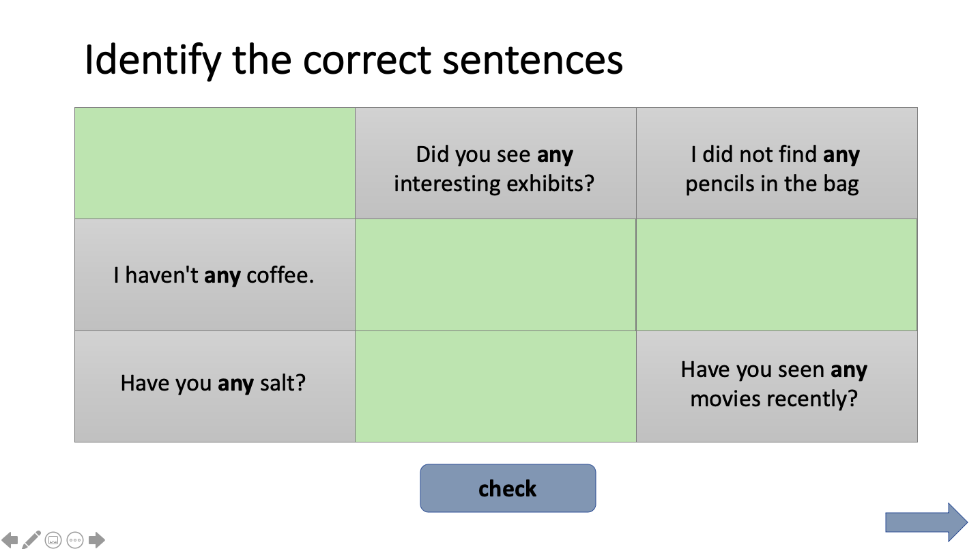Click the previous slide arrow icon
This screenshot has height=549, width=980.
10,540
